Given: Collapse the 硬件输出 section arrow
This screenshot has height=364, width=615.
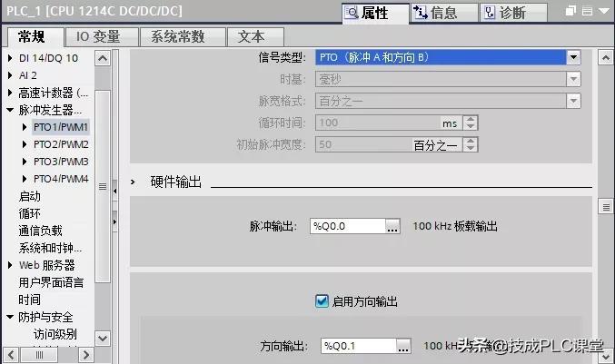Looking at the screenshot, I should click(133, 182).
